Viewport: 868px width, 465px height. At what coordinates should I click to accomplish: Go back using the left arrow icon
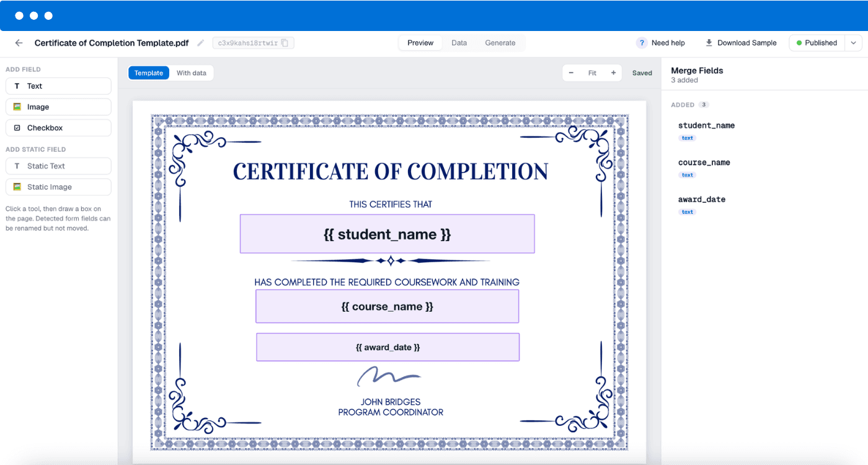point(19,43)
